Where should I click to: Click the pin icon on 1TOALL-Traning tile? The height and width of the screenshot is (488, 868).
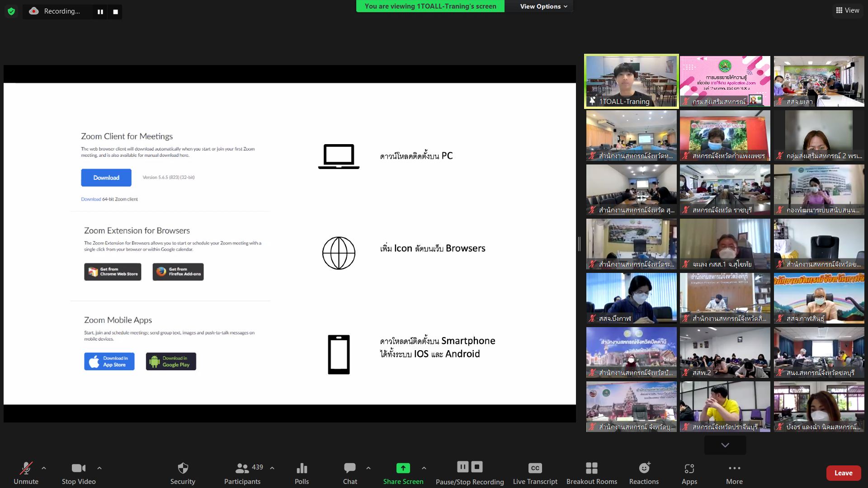pos(592,101)
